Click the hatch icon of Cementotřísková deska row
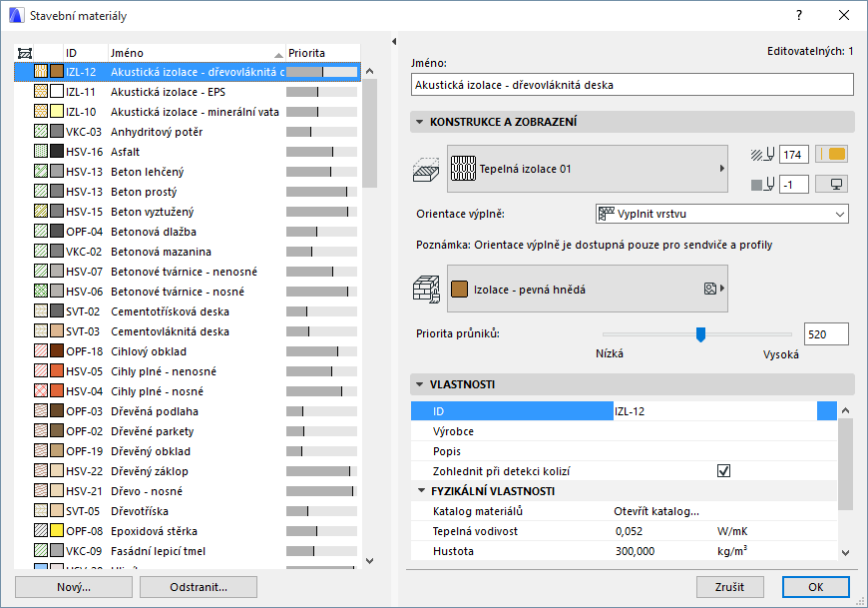 tap(41, 311)
